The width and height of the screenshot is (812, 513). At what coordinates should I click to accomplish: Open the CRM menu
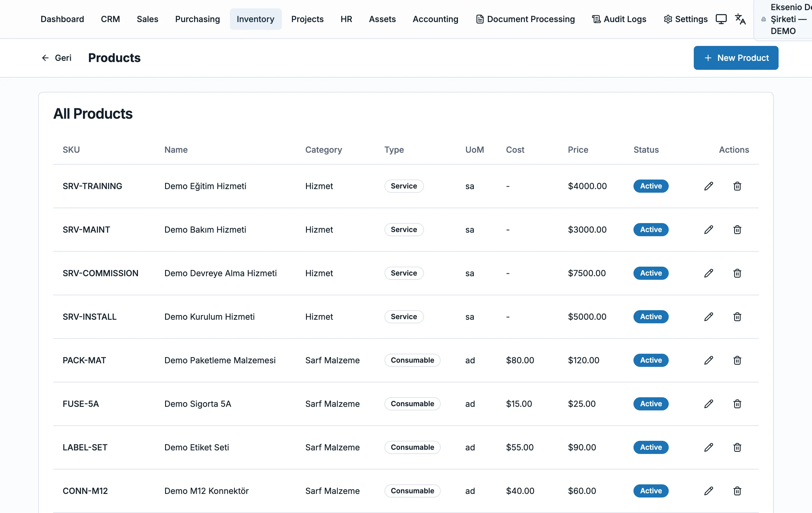[110, 19]
